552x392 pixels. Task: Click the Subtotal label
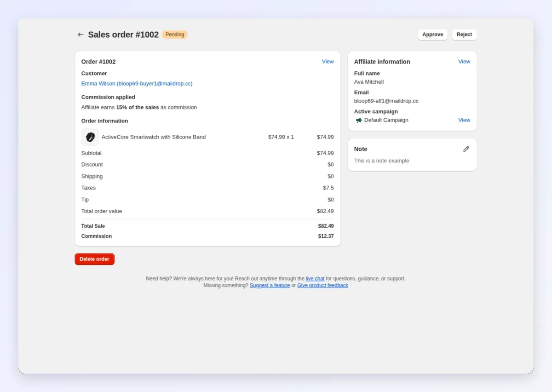pyautogui.click(x=92, y=153)
